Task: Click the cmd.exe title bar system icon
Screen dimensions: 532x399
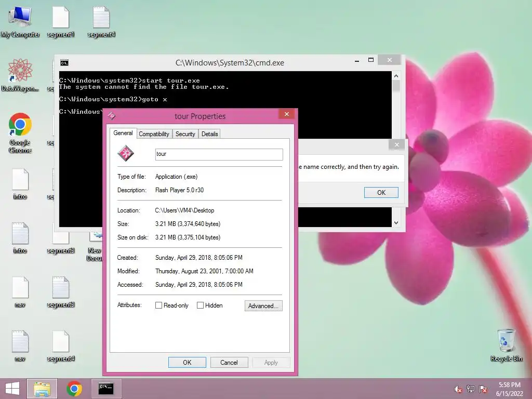Action: pyautogui.click(x=64, y=63)
